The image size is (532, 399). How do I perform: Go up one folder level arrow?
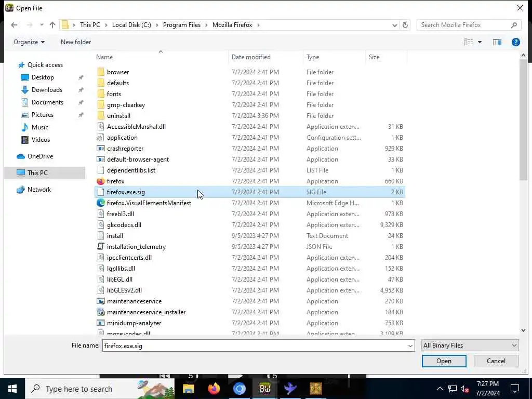[x=52, y=25]
